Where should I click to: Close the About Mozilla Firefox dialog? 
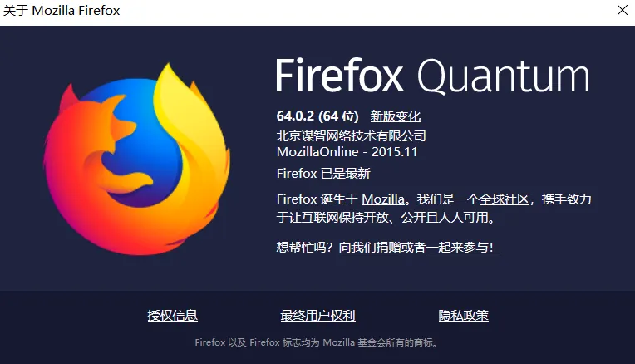click(x=623, y=10)
